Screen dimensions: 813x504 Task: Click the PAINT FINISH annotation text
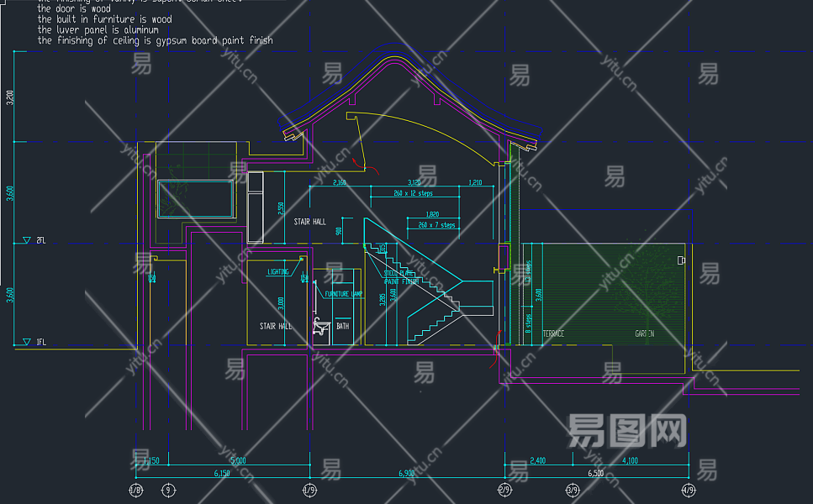pos(401,281)
